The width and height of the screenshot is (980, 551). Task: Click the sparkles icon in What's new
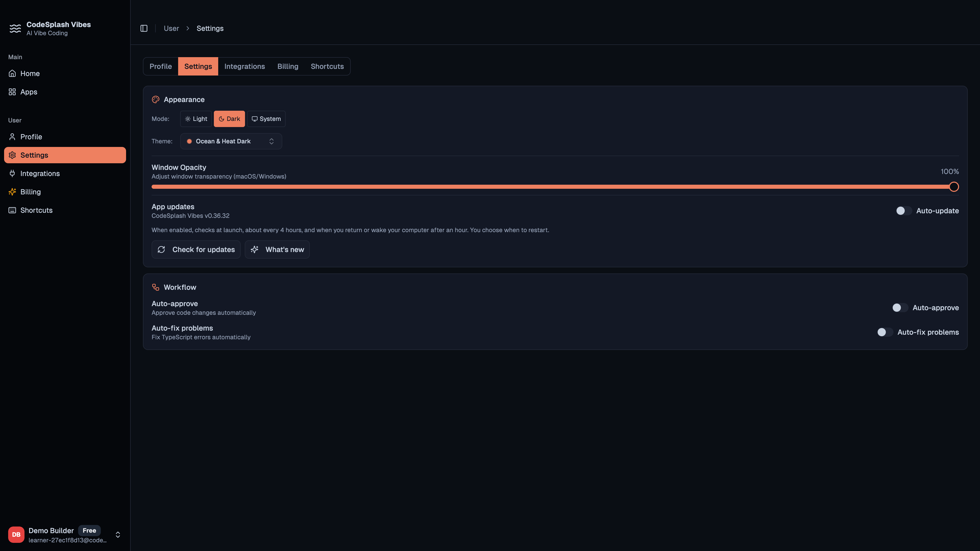click(x=254, y=249)
